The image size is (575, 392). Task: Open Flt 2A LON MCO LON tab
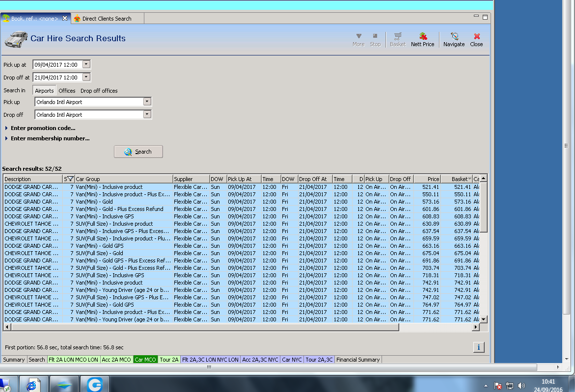pyautogui.click(x=73, y=360)
